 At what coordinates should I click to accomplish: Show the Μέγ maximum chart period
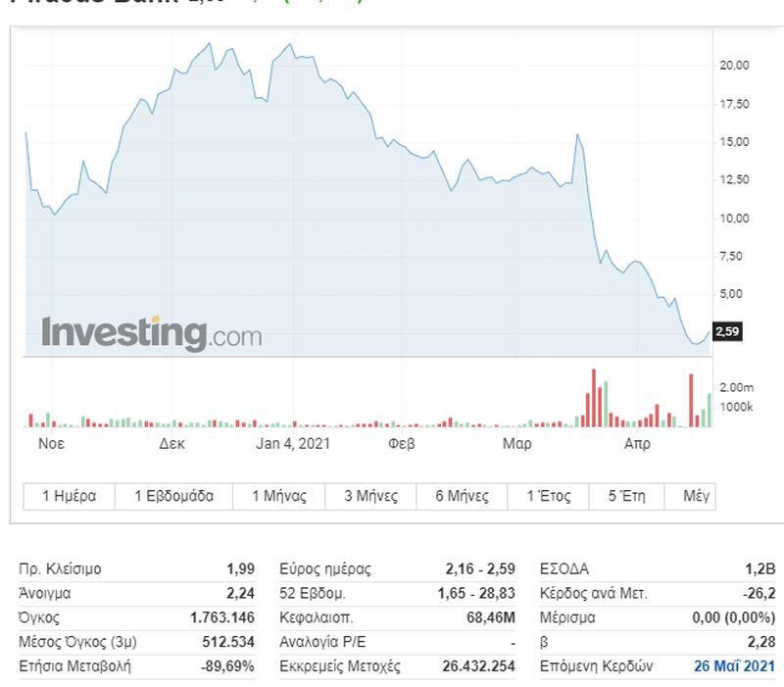tap(690, 496)
